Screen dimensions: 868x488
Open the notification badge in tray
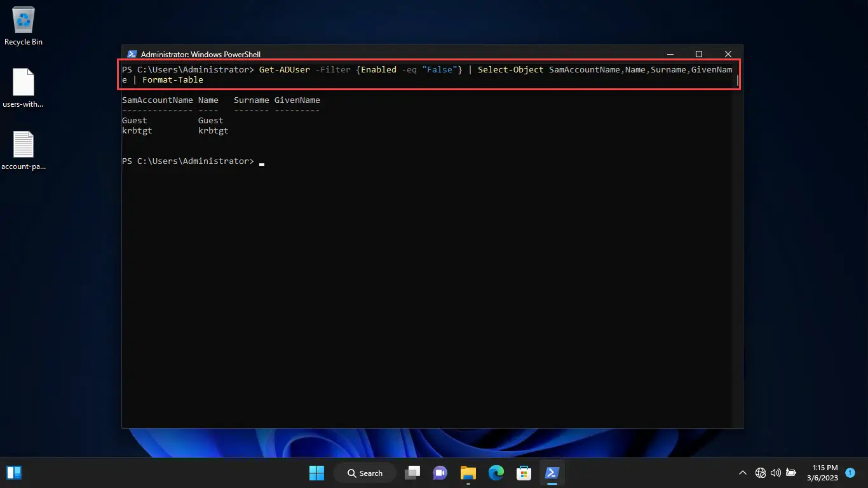(850, 473)
